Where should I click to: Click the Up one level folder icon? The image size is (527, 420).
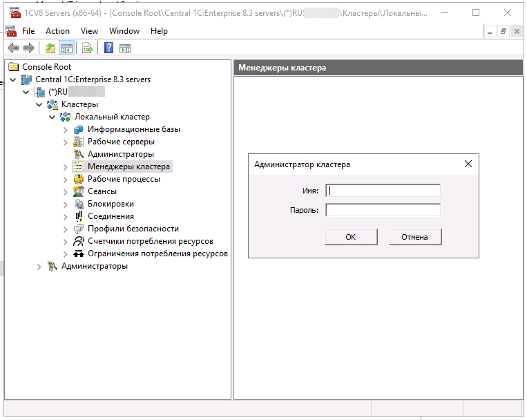click(x=50, y=48)
